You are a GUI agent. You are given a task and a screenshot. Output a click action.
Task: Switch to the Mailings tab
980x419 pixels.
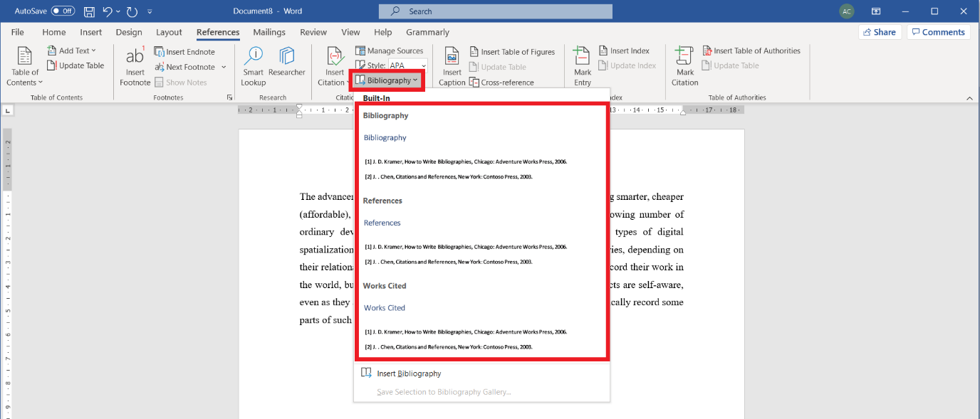[269, 32]
